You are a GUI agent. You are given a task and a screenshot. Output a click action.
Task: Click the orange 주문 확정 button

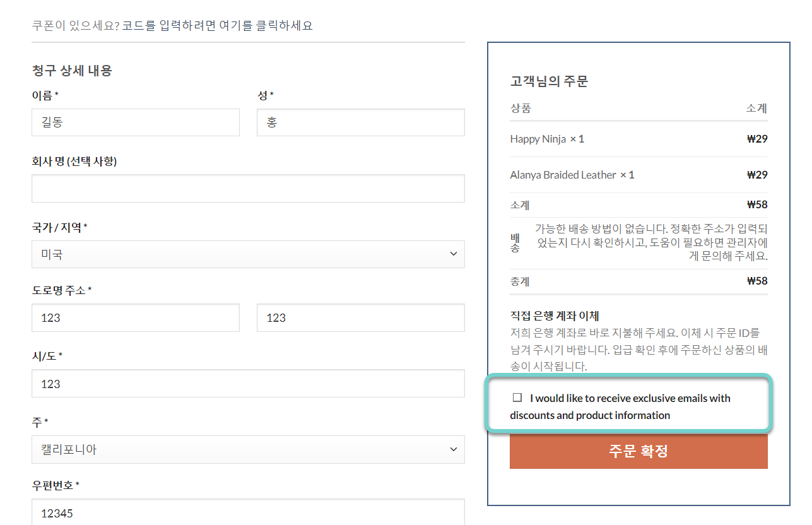(638, 451)
